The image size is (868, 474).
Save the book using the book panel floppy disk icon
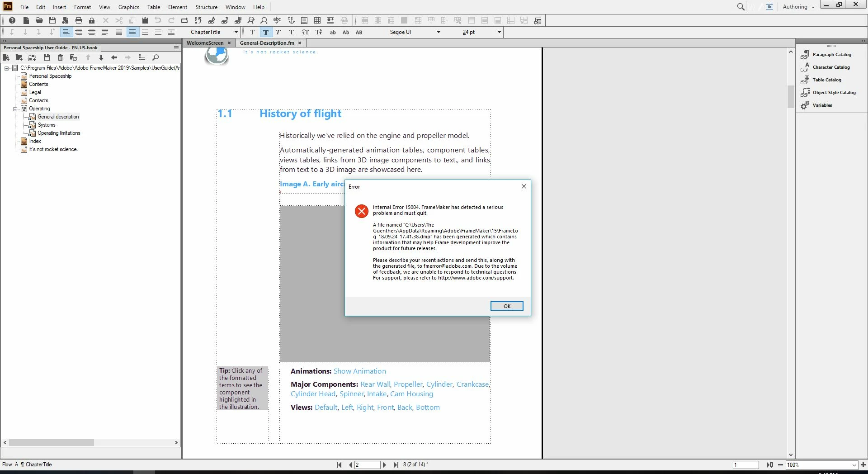[47, 57]
